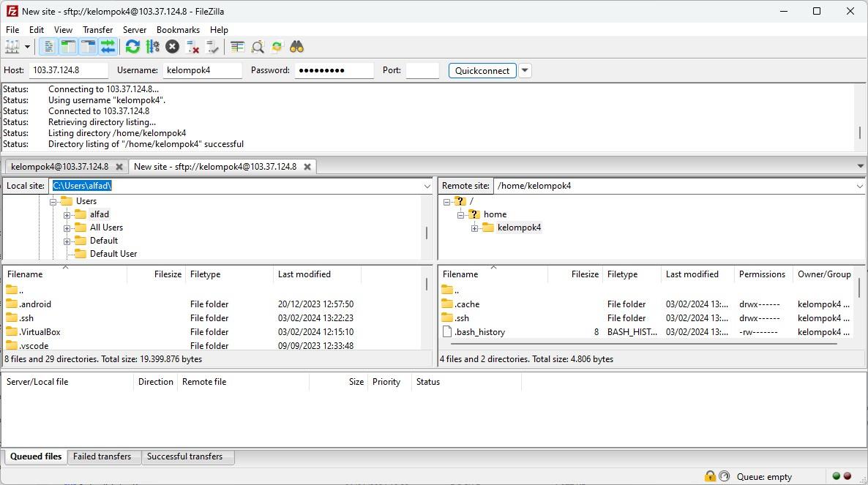Click the Quickconnect button

coord(482,71)
